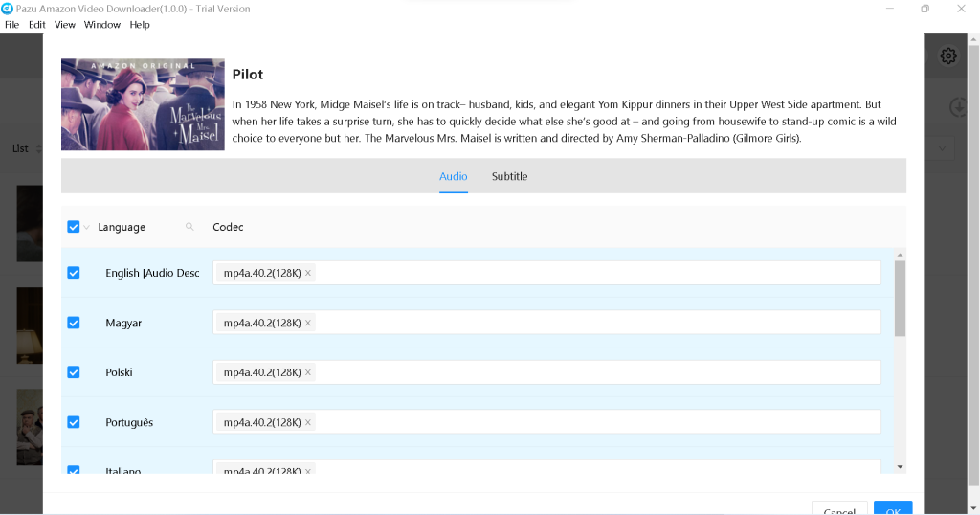
Task: Click the download icon behind the dialog
Action: [957, 107]
